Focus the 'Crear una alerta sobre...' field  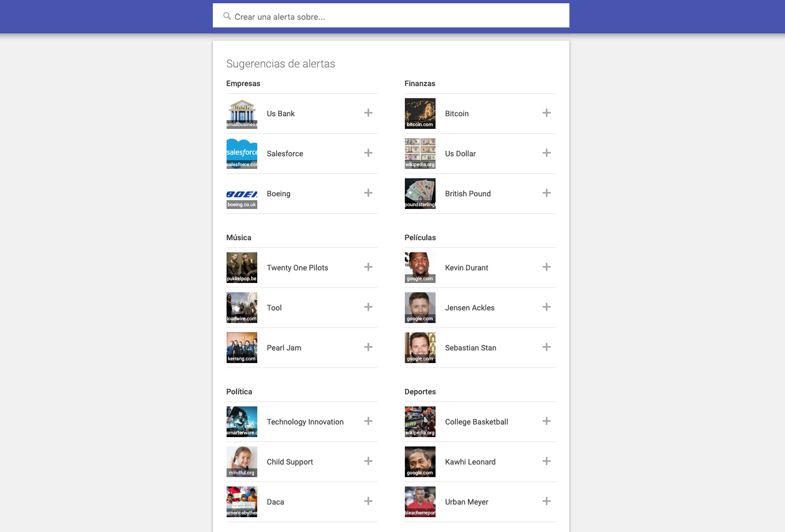point(391,16)
